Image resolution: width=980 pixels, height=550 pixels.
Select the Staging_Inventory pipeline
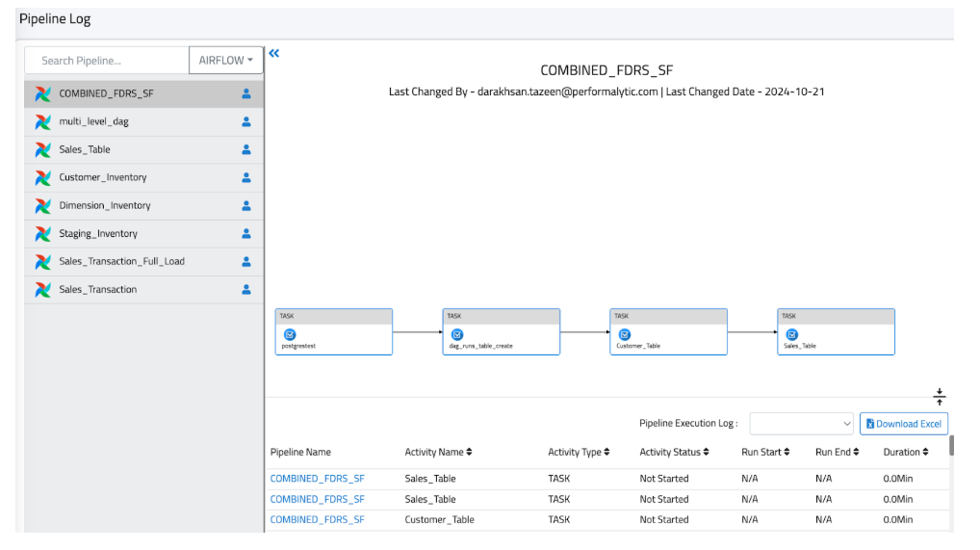(143, 234)
